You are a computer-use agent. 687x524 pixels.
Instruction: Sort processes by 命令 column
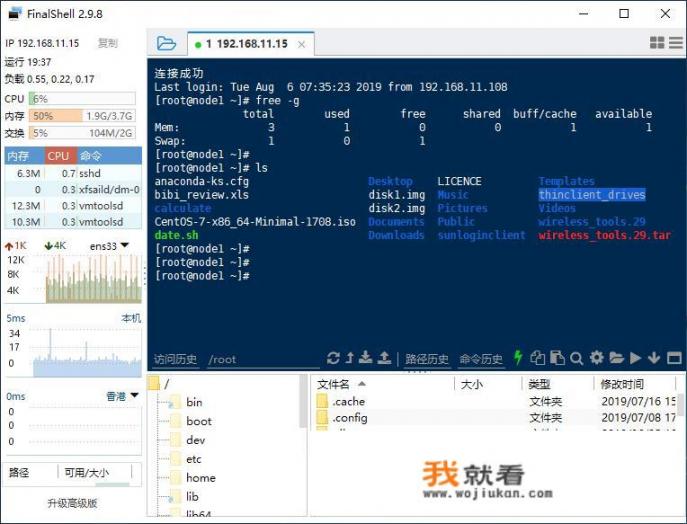[x=110, y=156]
